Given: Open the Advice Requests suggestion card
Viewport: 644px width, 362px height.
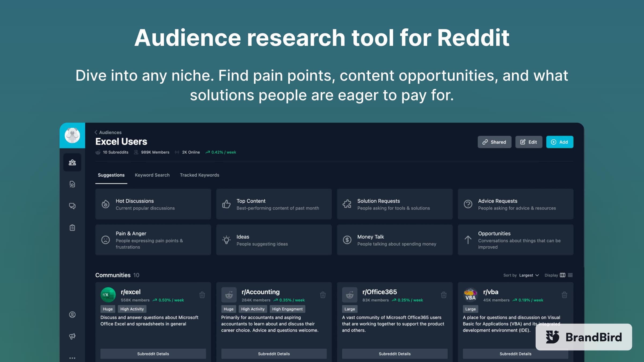Looking at the screenshot, I should click(515, 204).
